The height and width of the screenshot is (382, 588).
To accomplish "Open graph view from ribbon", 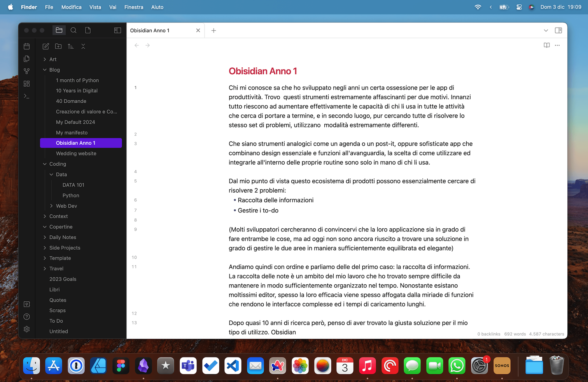I will [x=26, y=71].
